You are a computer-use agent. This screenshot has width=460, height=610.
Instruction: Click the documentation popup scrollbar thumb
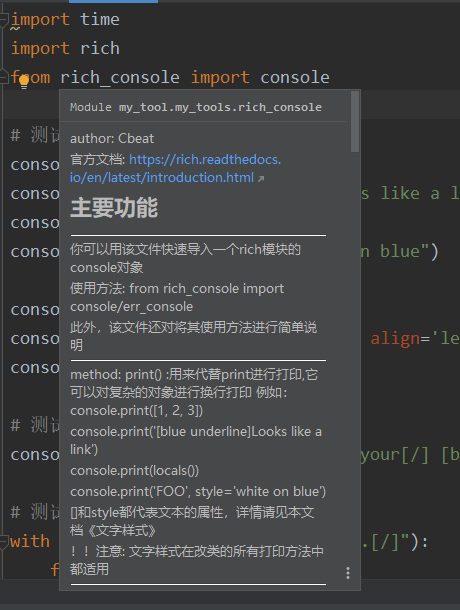[x=355, y=121]
